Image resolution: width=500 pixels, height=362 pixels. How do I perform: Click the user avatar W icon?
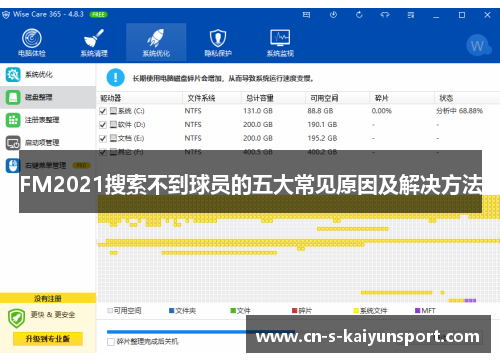coord(478,46)
